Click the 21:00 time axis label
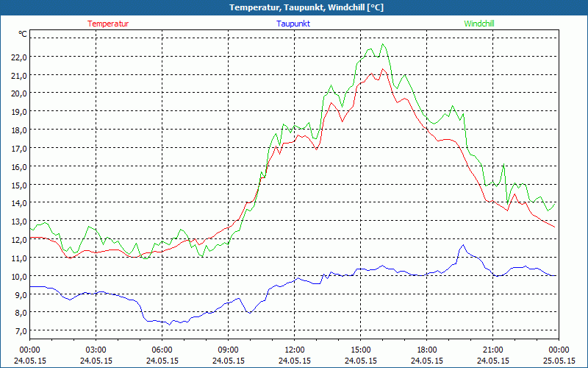The image size is (588, 368). (x=492, y=350)
